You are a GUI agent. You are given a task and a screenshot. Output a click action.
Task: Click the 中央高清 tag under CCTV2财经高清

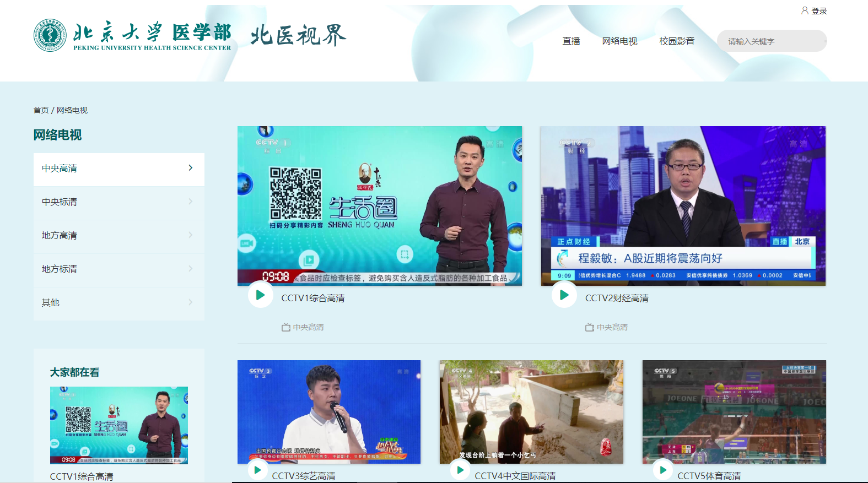(x=612, y=327)
